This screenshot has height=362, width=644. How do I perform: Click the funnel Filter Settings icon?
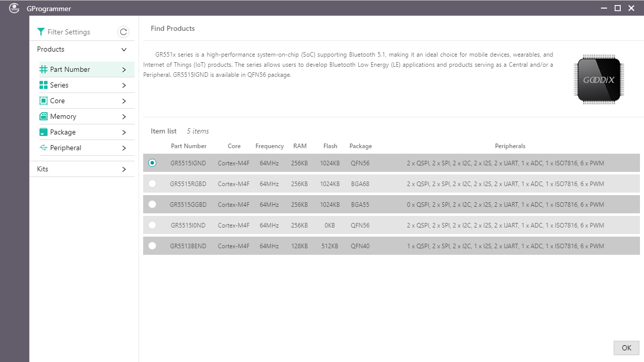tap(41, 32)
